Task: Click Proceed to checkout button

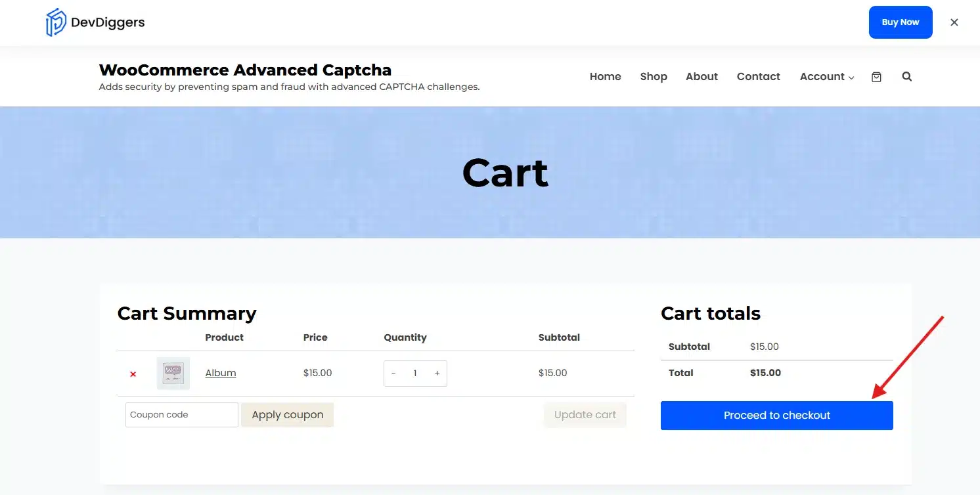Action: click(777, 416)
